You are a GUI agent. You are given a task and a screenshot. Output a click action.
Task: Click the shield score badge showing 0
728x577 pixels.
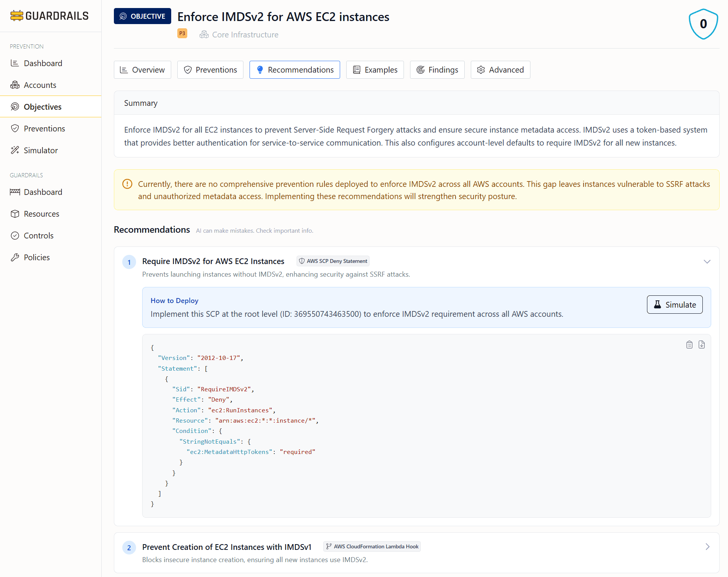tap(703, 24)
